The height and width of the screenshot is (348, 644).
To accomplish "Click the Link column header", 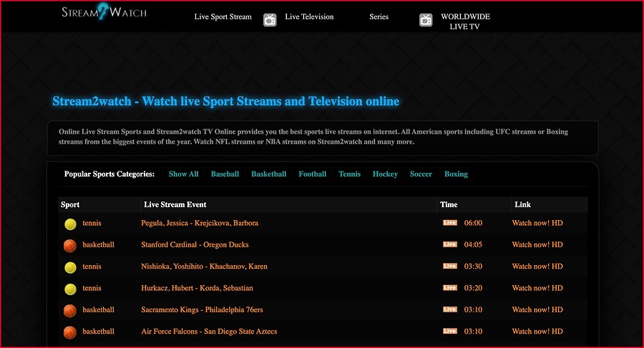I will (x=522, y=204).
